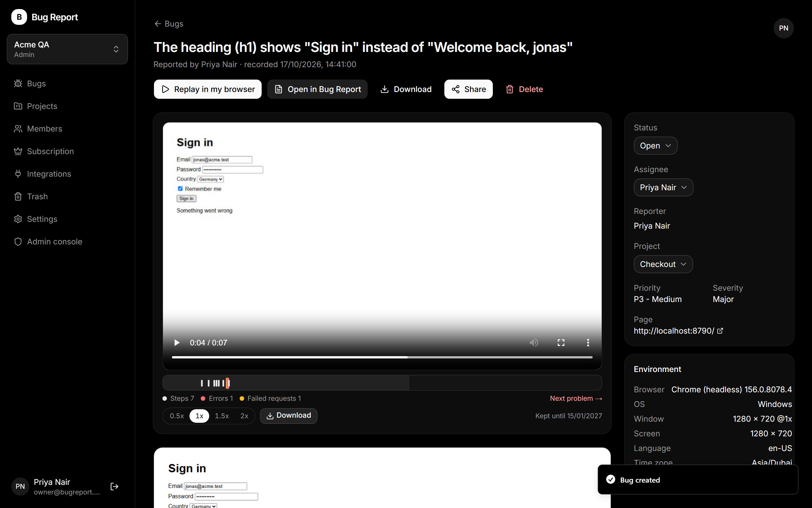
Task: Open the Project dropdown Checkout
Action: tap(663, 264)
